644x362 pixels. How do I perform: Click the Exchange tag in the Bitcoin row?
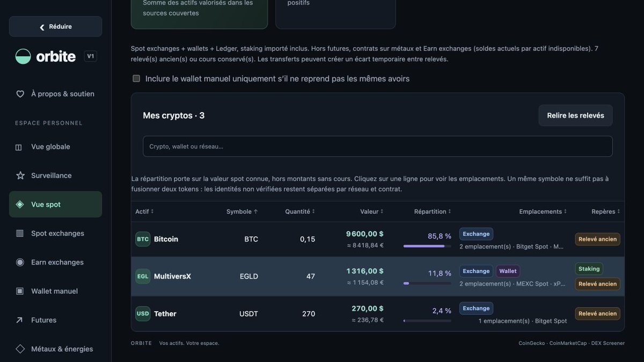pyautogui.click(x=476, y=234)
